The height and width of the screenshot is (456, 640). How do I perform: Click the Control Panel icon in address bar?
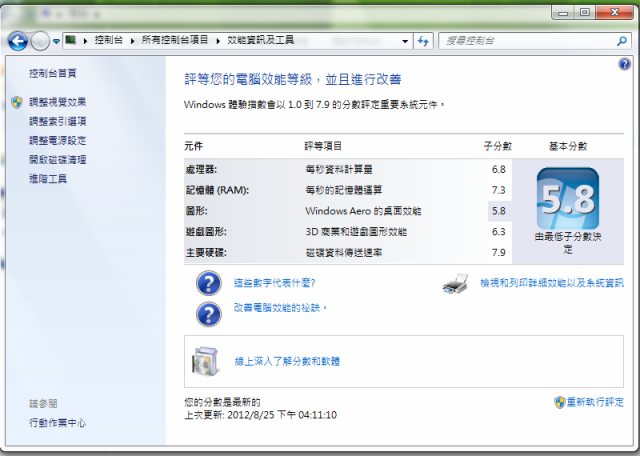[x=71, y=40]
